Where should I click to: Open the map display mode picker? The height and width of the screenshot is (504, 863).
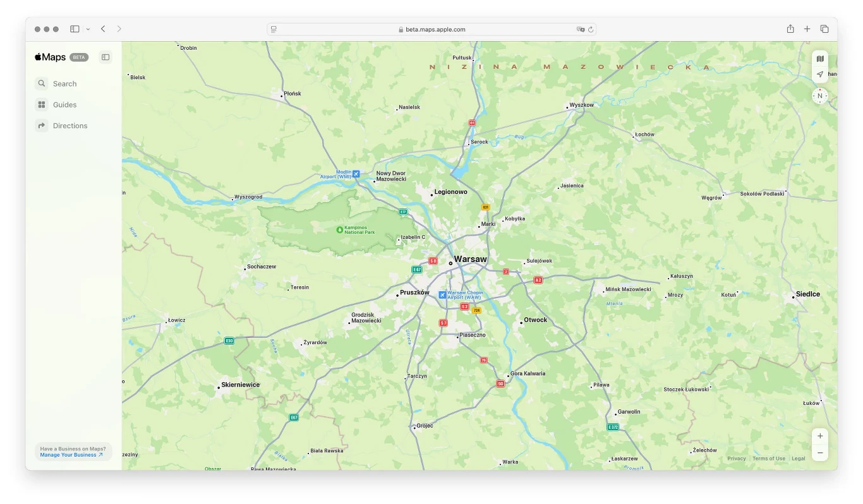tap(819, 58)
